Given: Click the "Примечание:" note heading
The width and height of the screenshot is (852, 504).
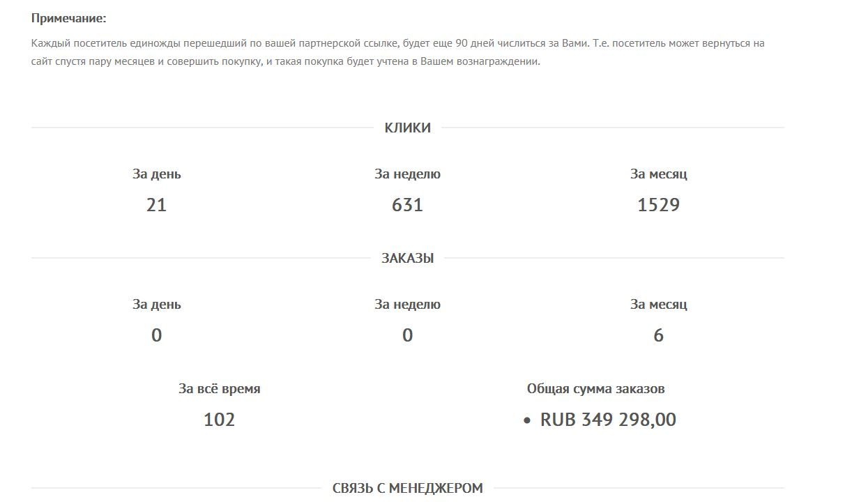Looking at the screenshot, I should pos(68,18).
